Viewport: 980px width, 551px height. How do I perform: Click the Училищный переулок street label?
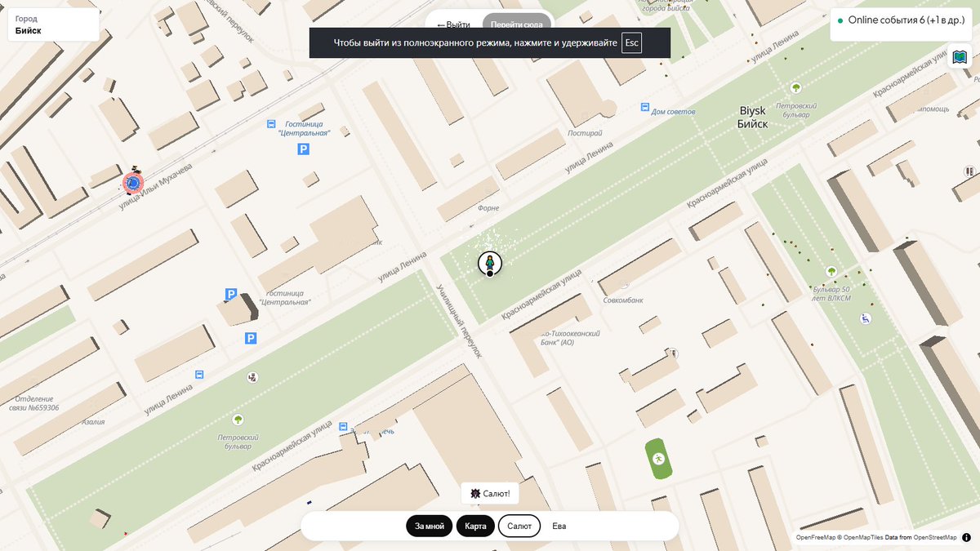pyautogui.click(x=460, y=321)
